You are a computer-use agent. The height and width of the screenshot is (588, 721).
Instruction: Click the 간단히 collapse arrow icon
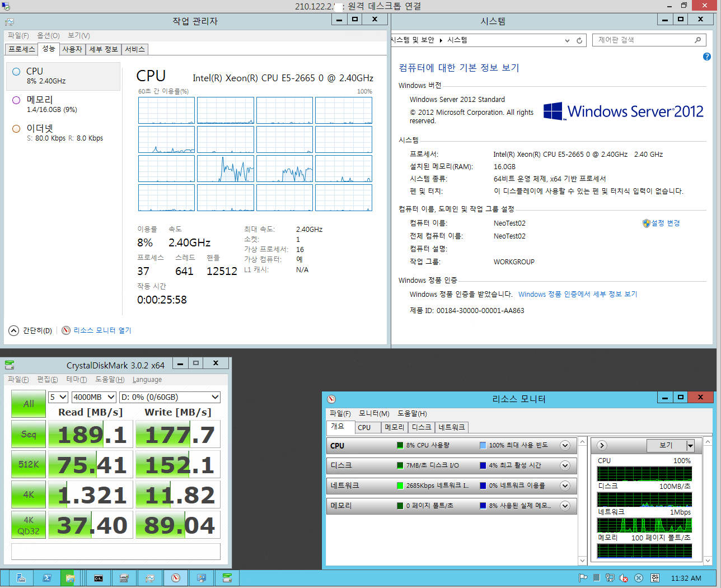tap(14, 330)
